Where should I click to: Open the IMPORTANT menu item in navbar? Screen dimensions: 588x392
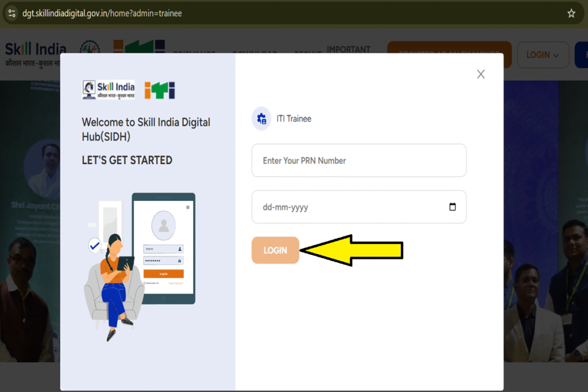tap(349, 49)
